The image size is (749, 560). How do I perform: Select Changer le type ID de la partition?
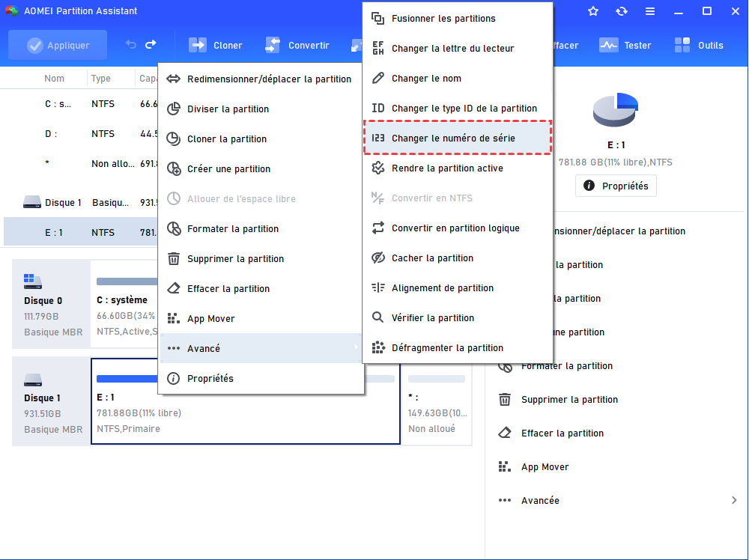(458, 109)
